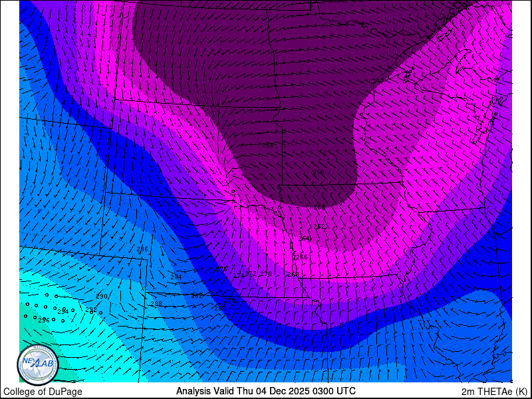Screen dimensions: 532x399
Task: Select the 274 contour label
Action: pos(239,275)
